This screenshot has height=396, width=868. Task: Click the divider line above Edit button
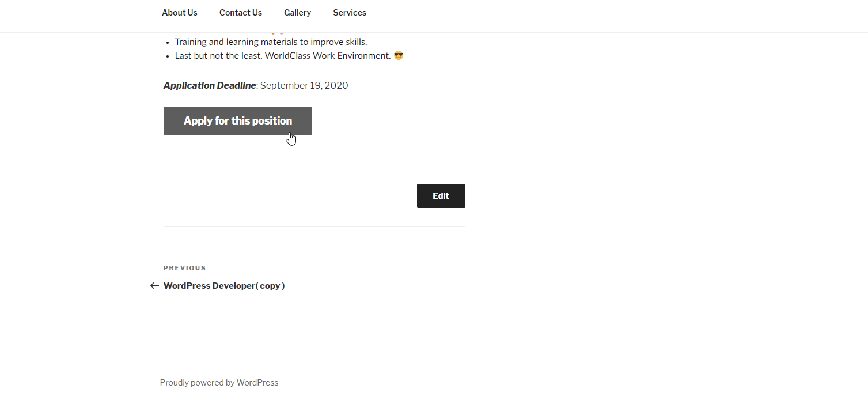[314, 165]
